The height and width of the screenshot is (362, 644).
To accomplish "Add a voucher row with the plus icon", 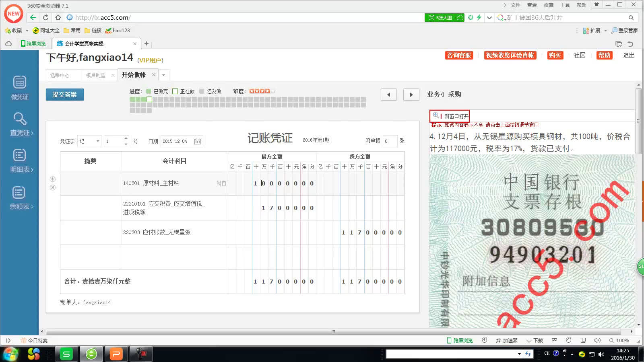I will pyautogui.click(x=52, y=179).
